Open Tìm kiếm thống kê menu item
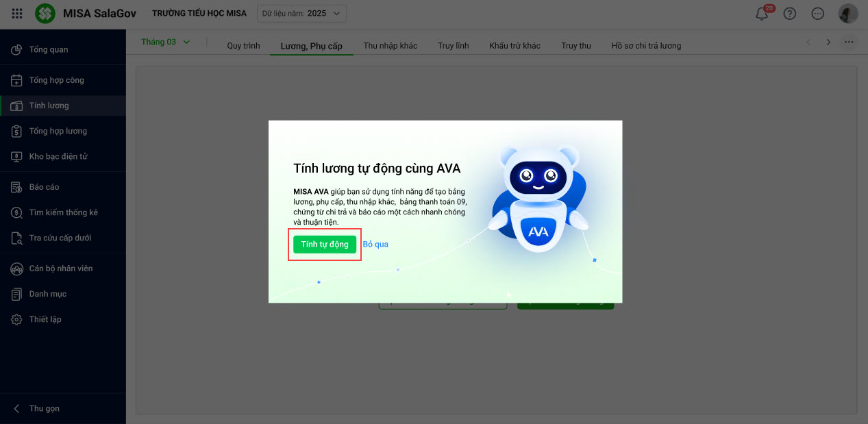The height and width of the screenshot is (424, 868). [63, 212]
